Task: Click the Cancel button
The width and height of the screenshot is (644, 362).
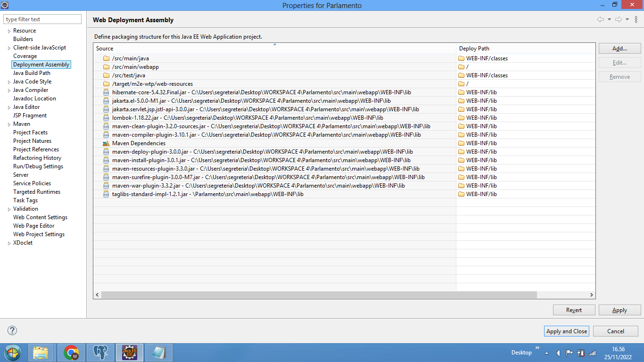Action: (616, 331)
